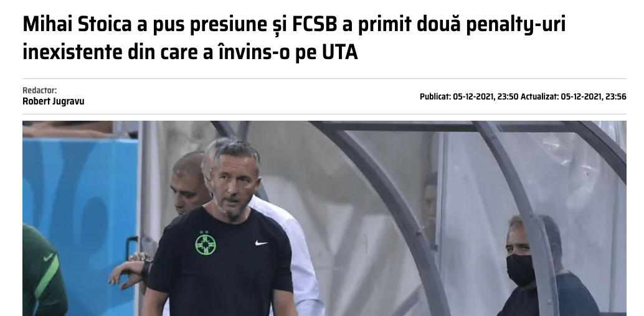644x316 pixels.
Task: Click the white Nike swoosh on black shirt
Action: [261, 243]
